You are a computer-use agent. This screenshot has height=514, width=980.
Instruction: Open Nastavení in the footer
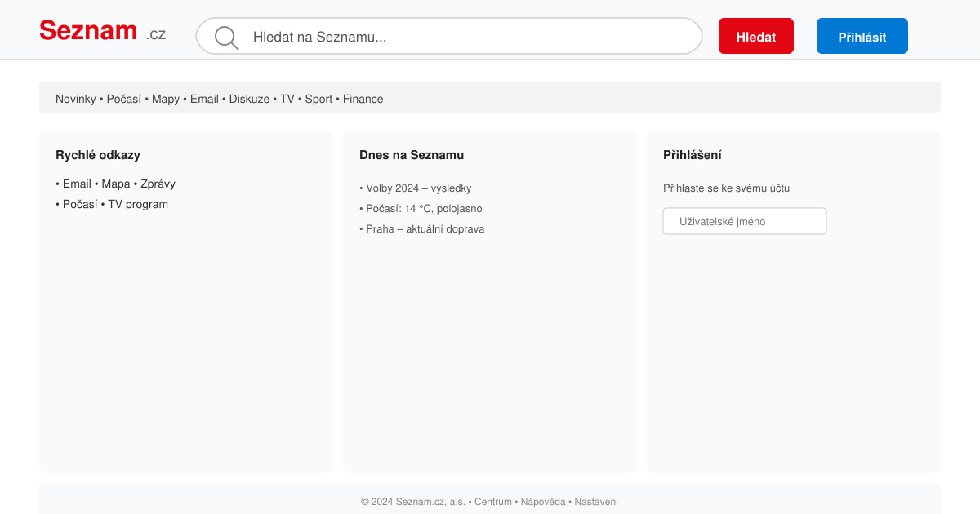(596, 502)
